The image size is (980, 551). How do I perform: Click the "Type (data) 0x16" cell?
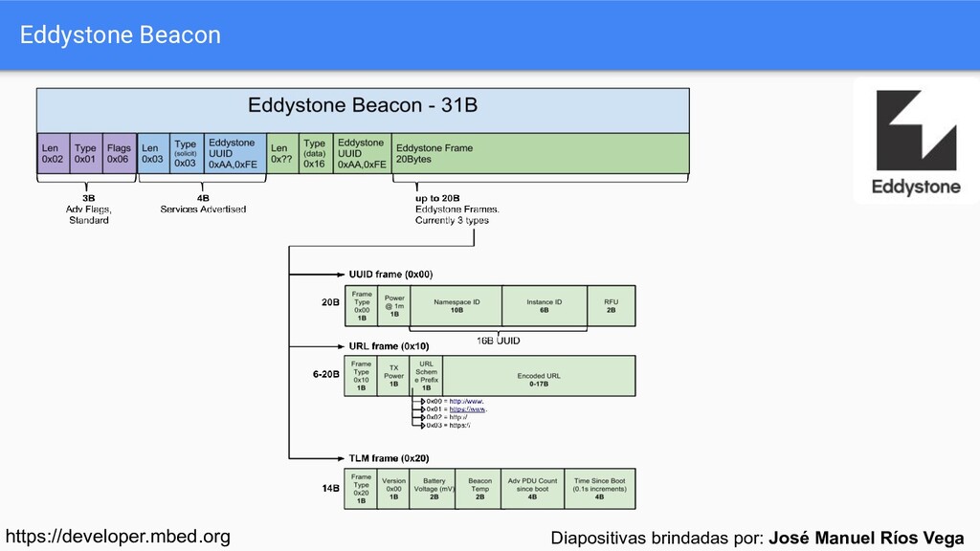tap(316, 154)
